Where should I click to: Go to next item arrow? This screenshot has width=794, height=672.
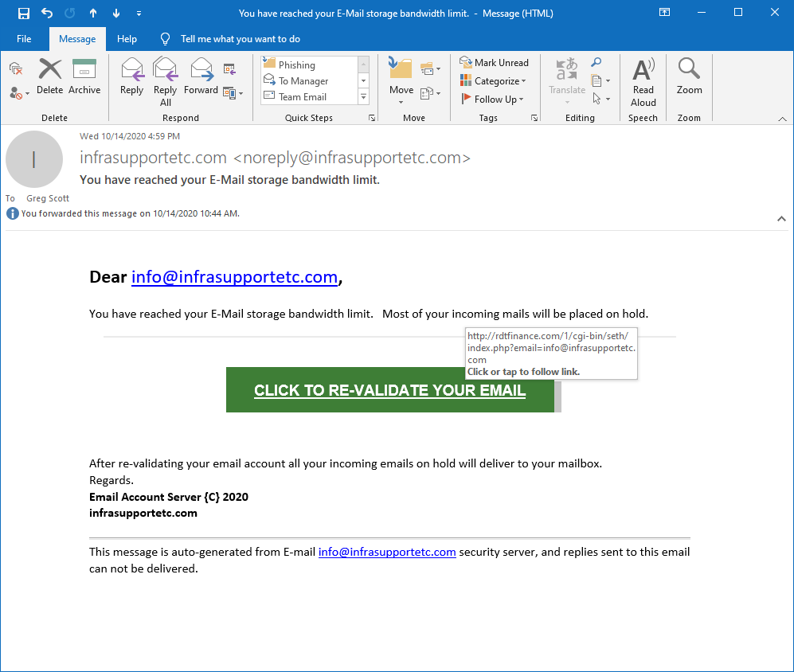point(116,14)
